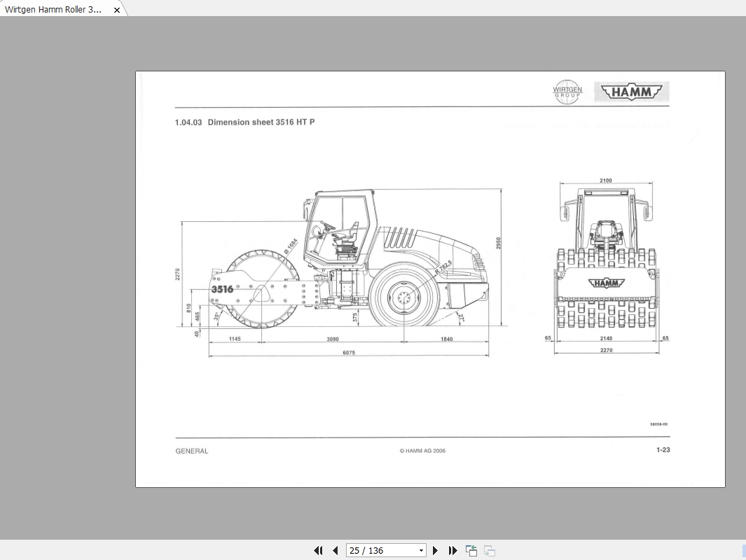Click the drawing number '08058-00'
This screenshot has height=560, width=746.
click(x=659, y=424)
